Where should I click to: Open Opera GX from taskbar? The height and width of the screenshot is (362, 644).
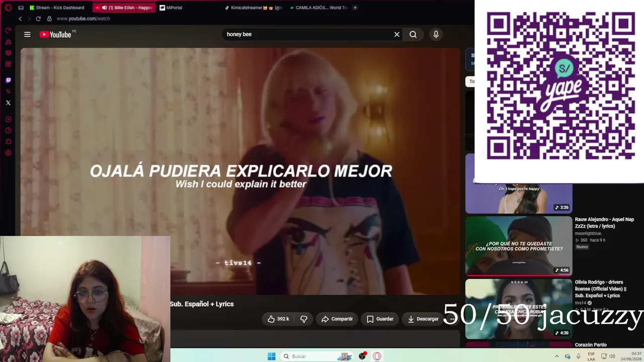(377, 356)
